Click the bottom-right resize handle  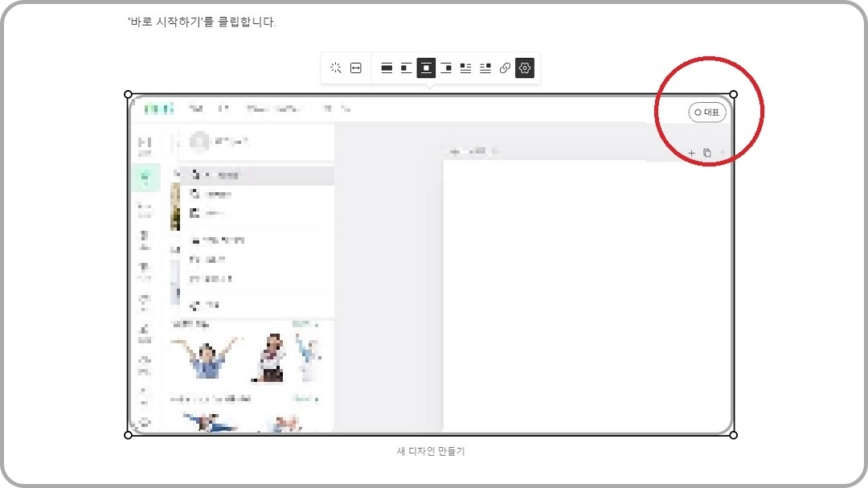point(733,435)
